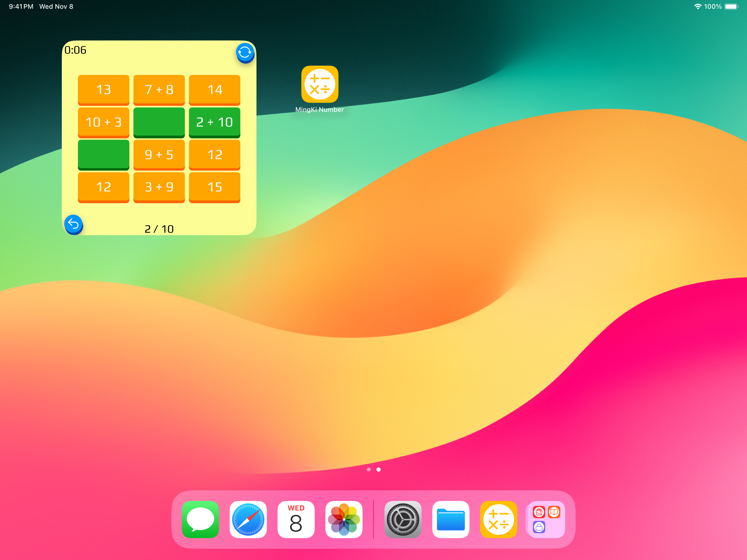This screenshot has height=560, width=747.
Task: Select the 7 + 8 tile
Action: 159,90
